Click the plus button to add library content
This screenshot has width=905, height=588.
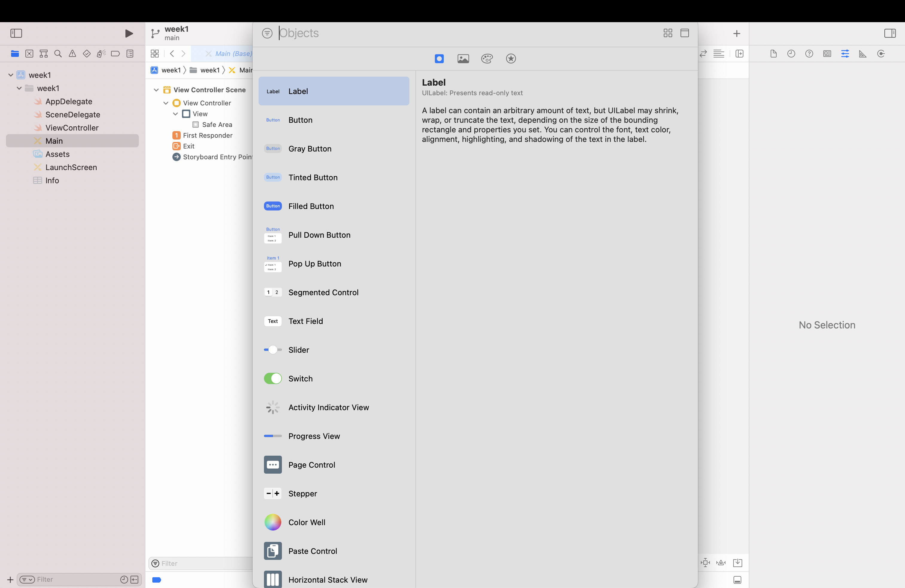pos(737,34)
